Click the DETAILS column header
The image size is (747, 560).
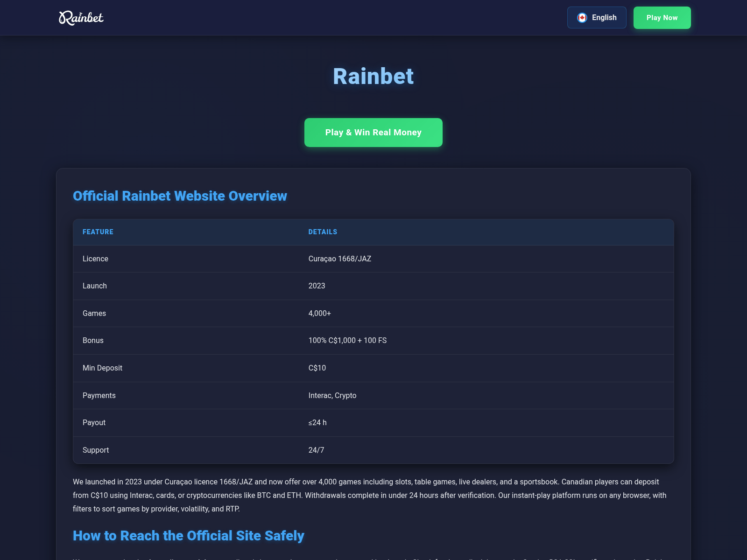(x=323, y=232)
